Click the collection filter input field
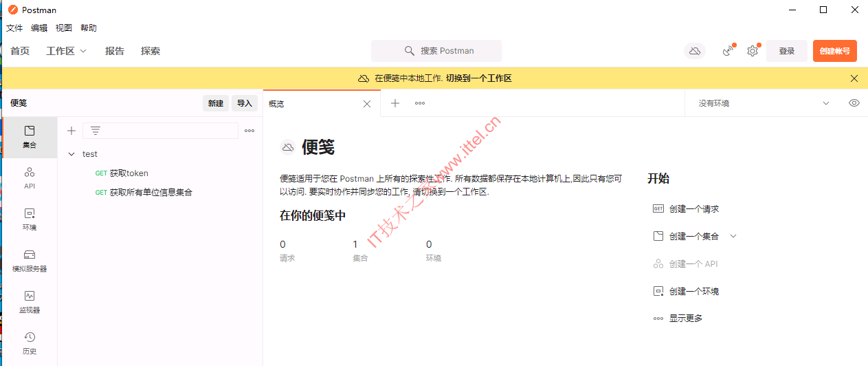The image size is (868, 366). 160,131
